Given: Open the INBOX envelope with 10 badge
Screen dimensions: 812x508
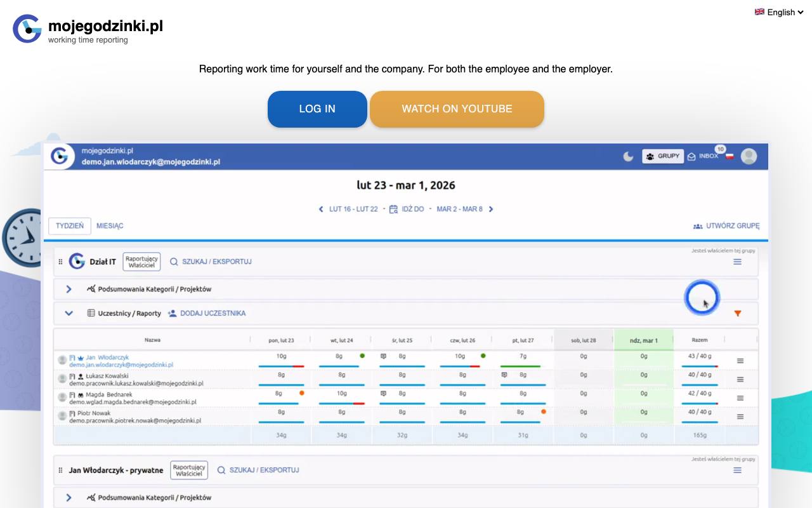Looking at the screenshot, I should [703, 156].
